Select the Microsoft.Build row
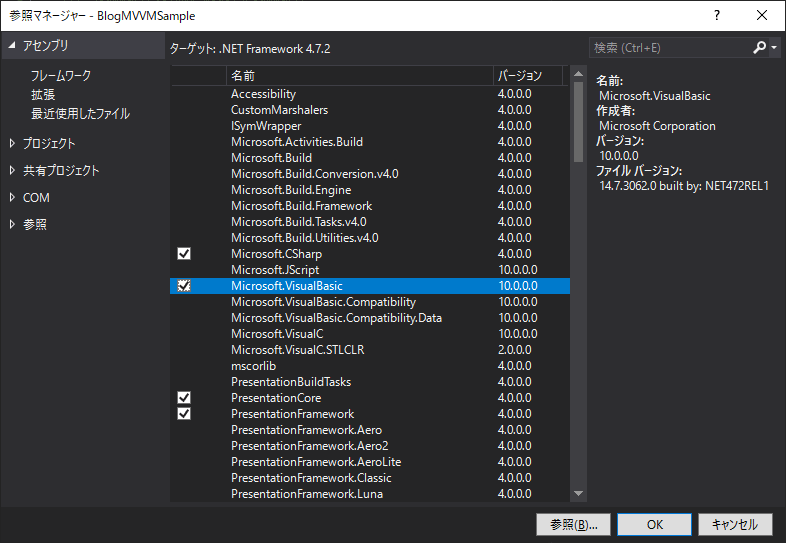The image size is (786, 543). tap(370, 158)
